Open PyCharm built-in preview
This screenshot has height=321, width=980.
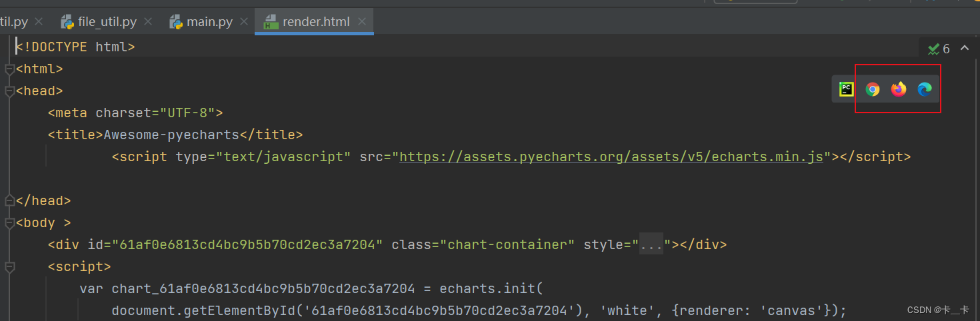846,89
